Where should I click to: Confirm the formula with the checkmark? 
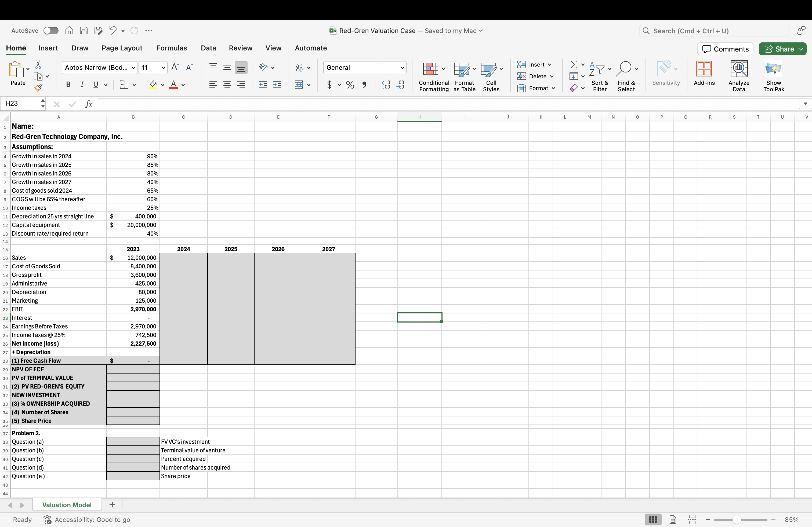[x=72, y=104]
